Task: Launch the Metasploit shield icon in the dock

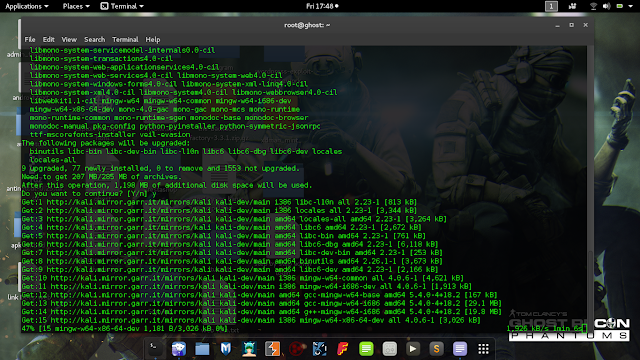Action: click(x=225, y=349)
